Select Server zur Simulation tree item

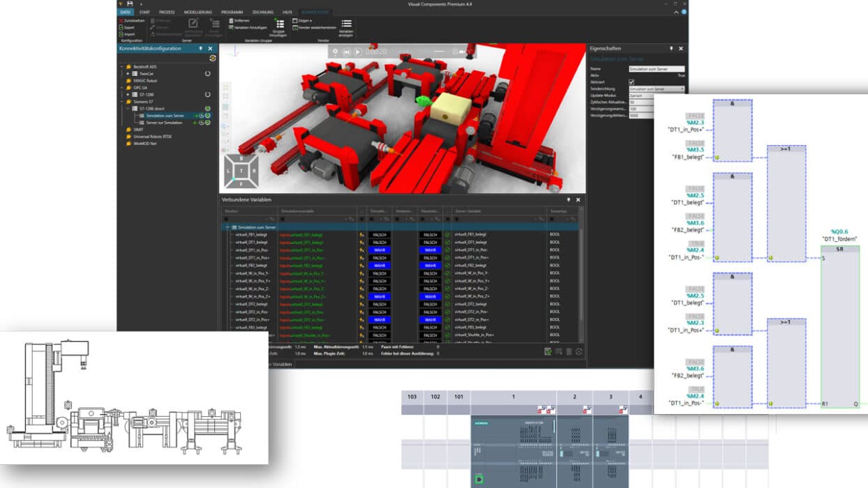coord(164,122)
